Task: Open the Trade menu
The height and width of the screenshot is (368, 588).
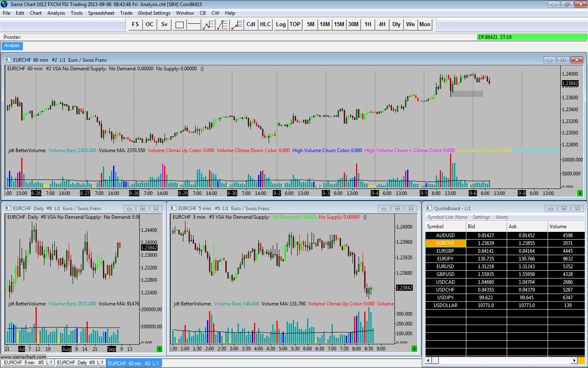Action: (126, 13)
